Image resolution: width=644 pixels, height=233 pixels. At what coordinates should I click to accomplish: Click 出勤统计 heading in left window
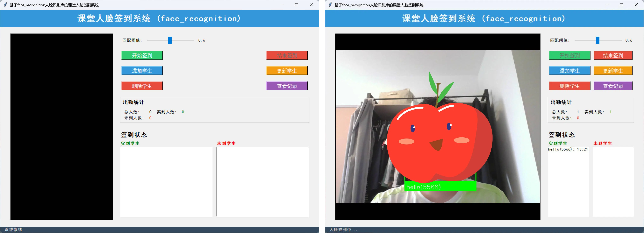point(133,102)
